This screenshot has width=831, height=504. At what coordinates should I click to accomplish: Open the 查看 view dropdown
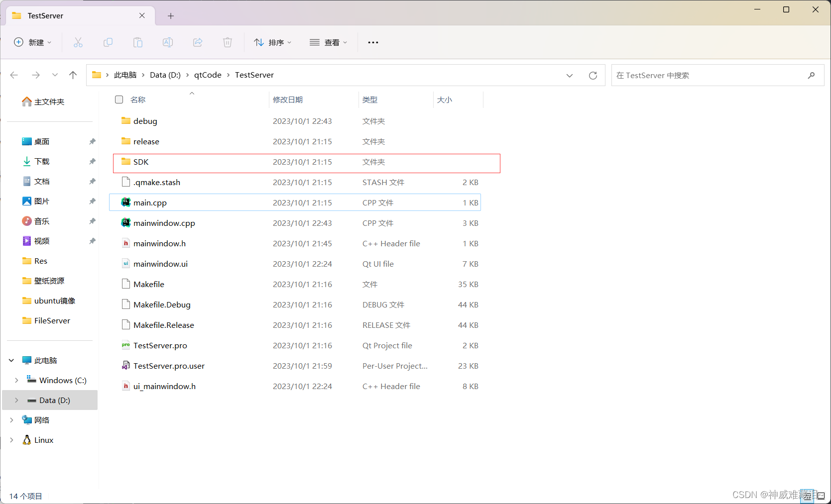pyautogui.click(x=328, y=42)
